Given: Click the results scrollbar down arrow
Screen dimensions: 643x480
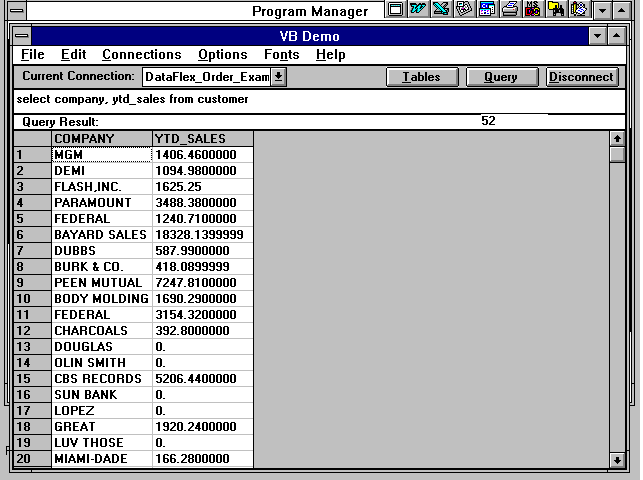Looking at the screenshot, I should (617, 459).
